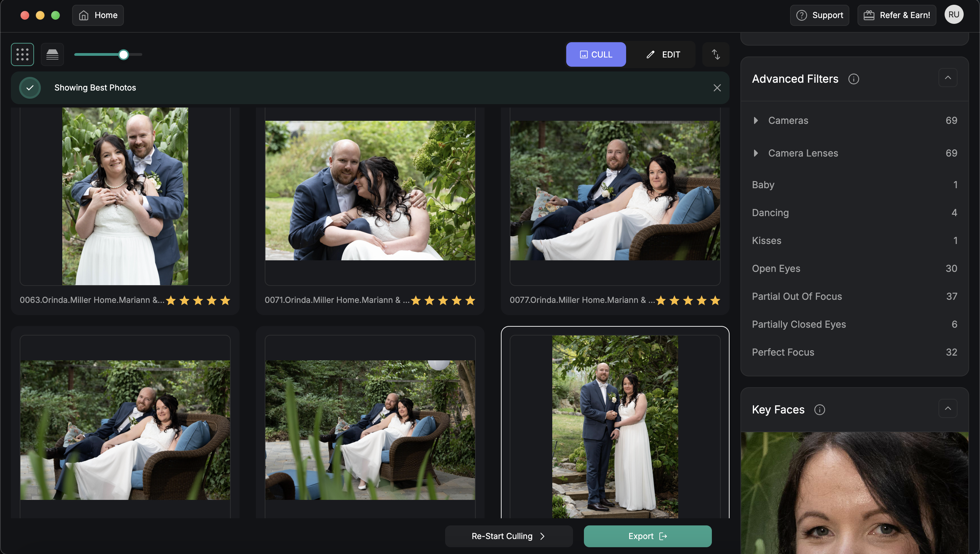Click the Support question mark icon
Screen dimensions: 980x554
coord(802,15)
